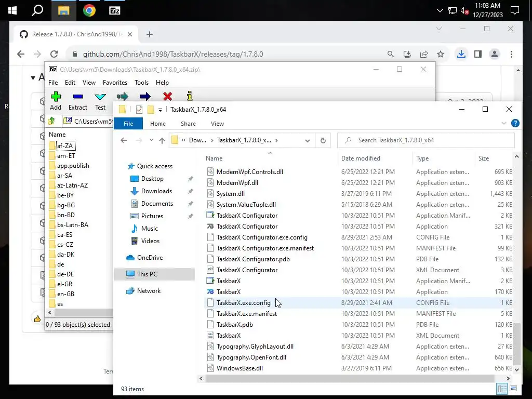532x399 pixels.
Task: Open Windows Start menu
Action: coord(12,10)
